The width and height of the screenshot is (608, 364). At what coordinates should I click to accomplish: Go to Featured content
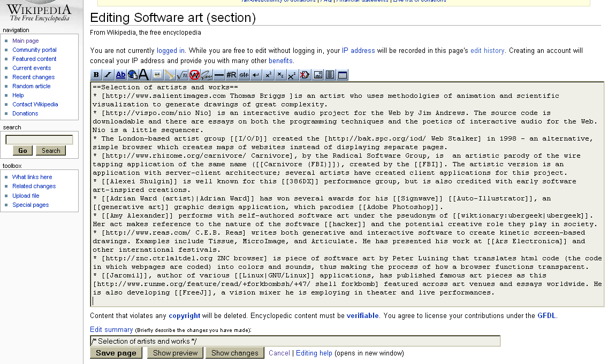(34, 59)
